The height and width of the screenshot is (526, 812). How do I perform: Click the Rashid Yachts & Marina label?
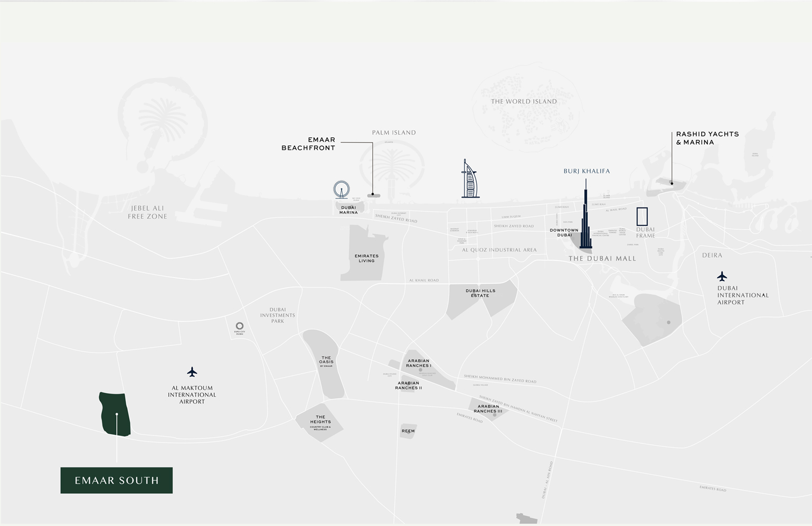click(x=707, y=138)
